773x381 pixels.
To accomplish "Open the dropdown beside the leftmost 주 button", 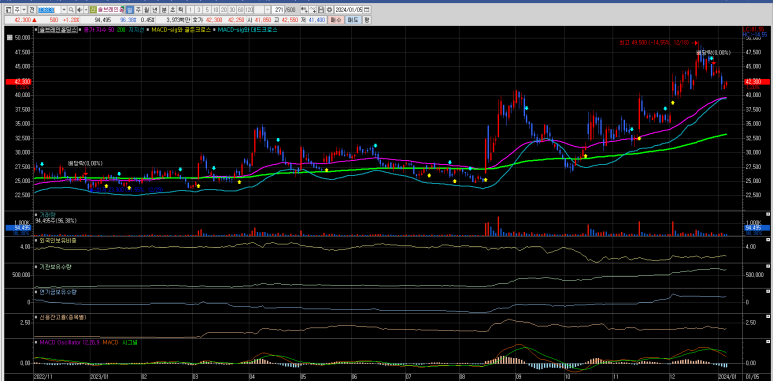I will [24, 10].
